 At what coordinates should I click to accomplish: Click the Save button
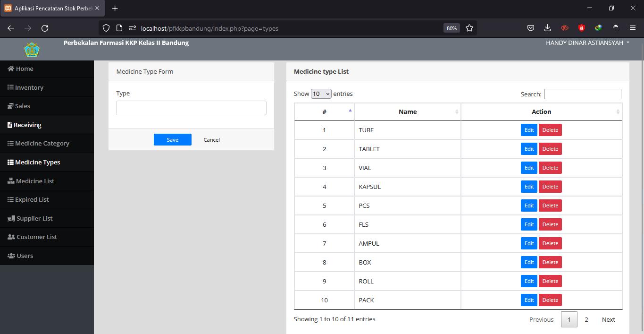[173, 140]
